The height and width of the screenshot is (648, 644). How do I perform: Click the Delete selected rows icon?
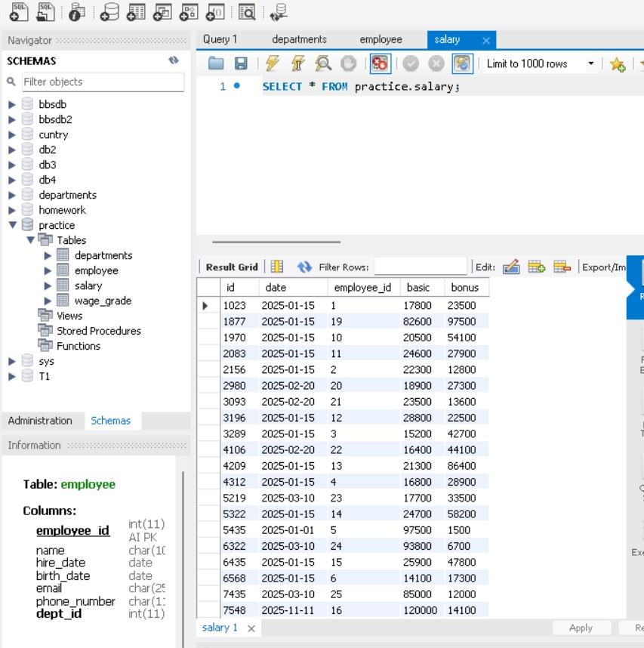pos(561,267)
